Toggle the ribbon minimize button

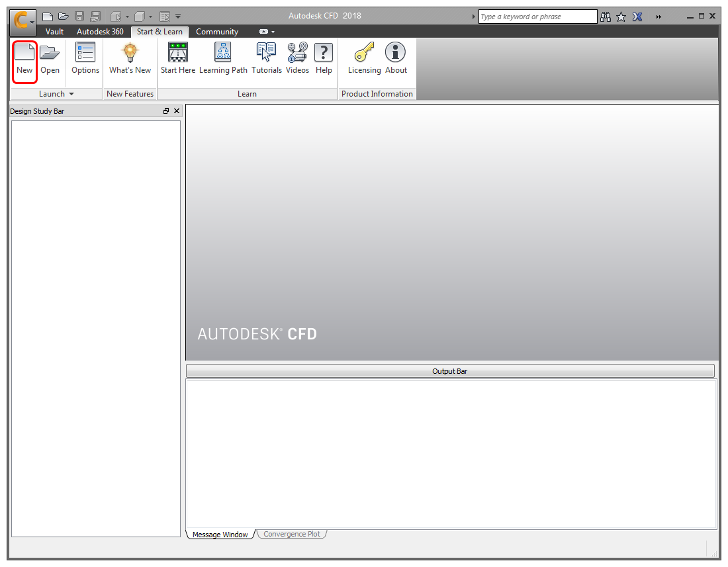(x=263, y=32)
